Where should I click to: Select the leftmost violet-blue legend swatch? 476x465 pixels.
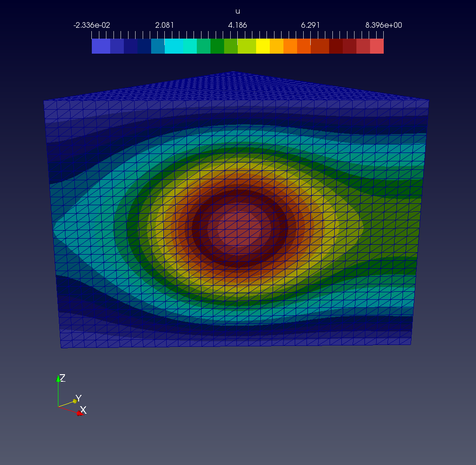pos(101,46)
